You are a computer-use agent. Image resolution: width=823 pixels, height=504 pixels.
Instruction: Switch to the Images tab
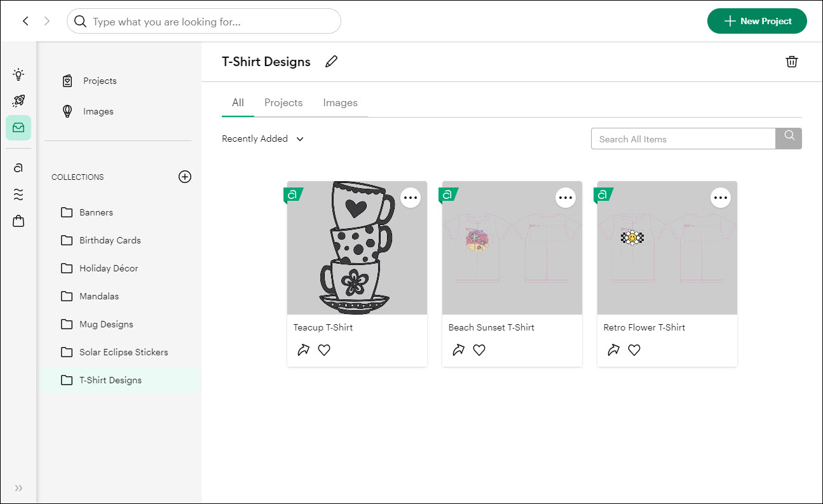tap(340, 103)
